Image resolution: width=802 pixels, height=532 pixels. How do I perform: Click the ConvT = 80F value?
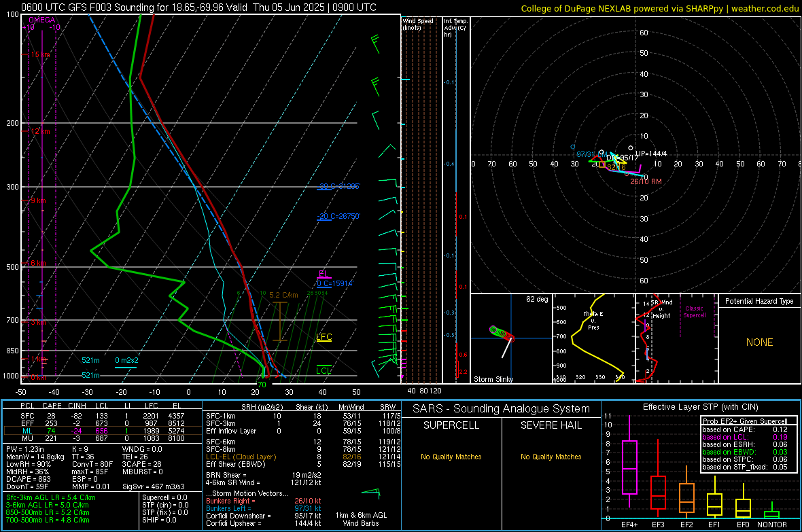(x=92, y=464)
